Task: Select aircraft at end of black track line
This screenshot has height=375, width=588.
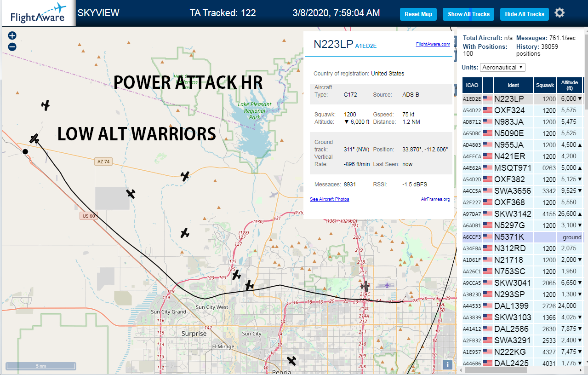Action: point(34,138)
